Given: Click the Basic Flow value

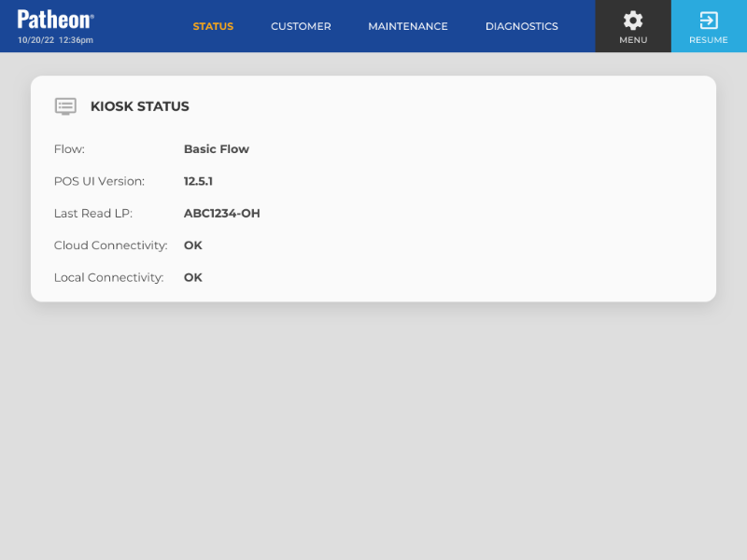Looking at the screenshot, I should tap(216, 149).
